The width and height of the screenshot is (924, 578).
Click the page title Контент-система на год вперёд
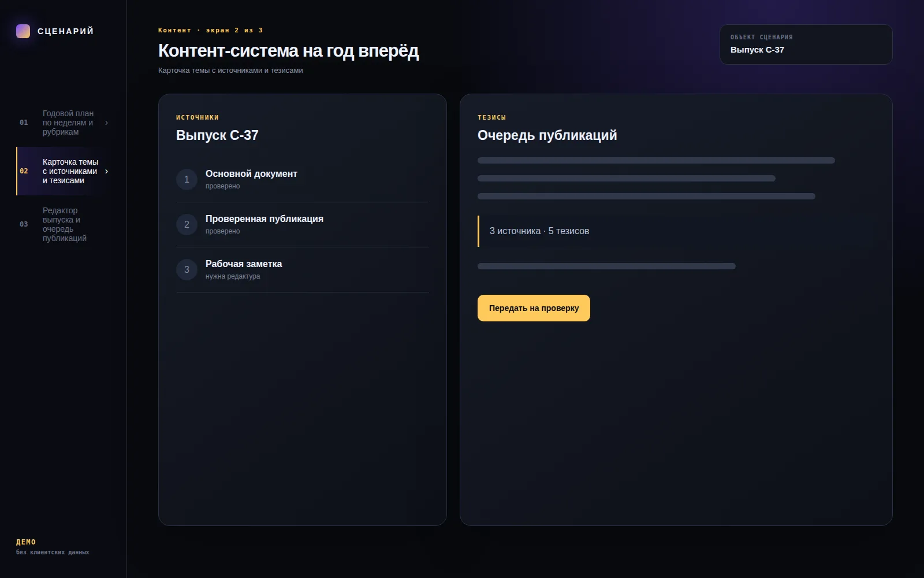288,51
